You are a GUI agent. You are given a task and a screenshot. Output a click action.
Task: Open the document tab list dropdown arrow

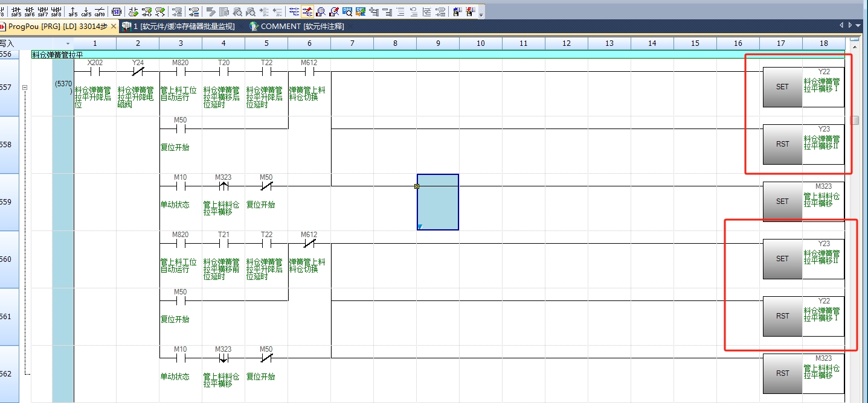point(858,26)
